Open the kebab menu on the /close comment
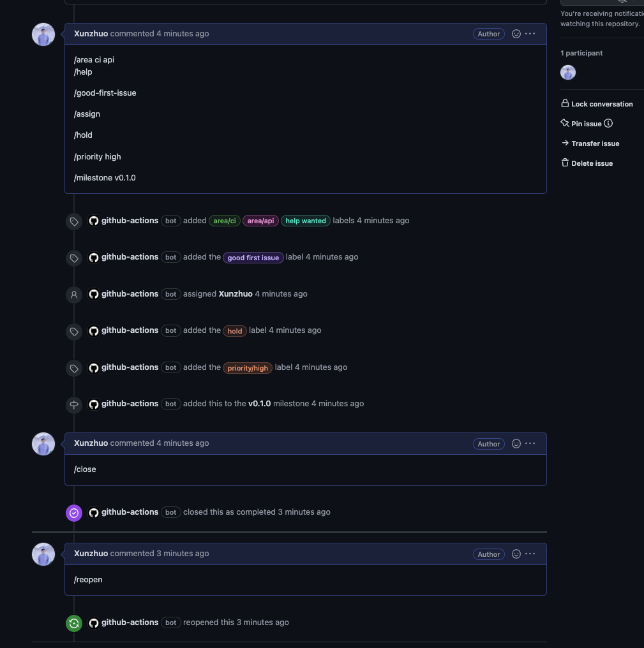This screenshot has width=644, height=648. tap(530, 443)
